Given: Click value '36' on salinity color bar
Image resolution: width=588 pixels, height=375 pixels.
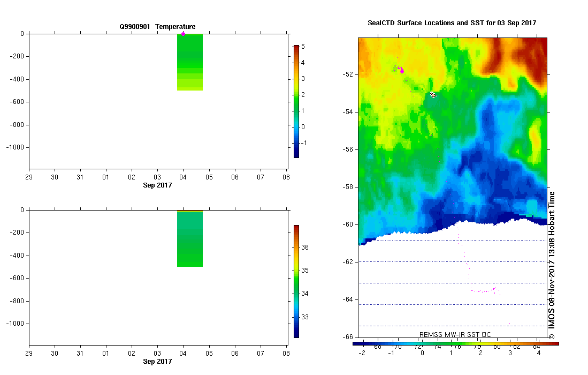Looking at the screenshot, I should click(305, 247).
